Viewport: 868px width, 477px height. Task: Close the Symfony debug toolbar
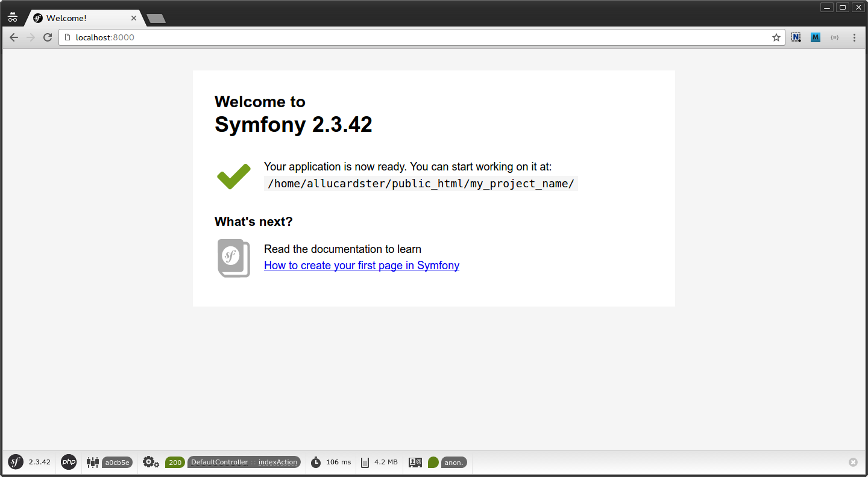pyautogui.click(x=853, y=462)
